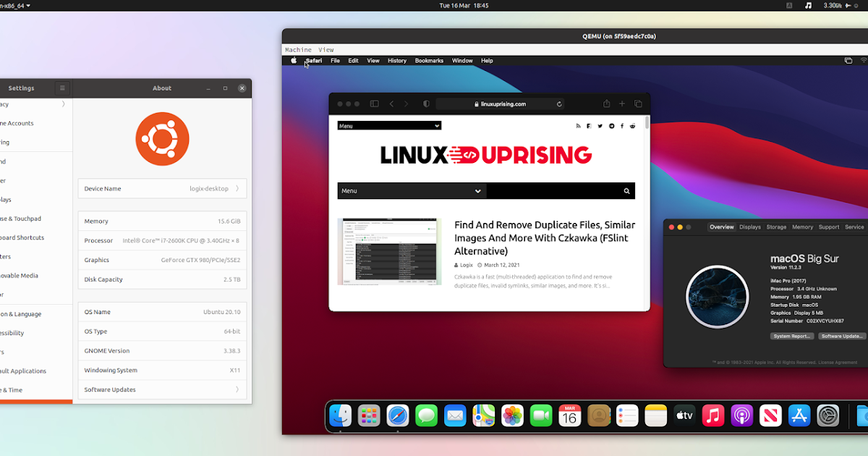The height and width of the screenshot is (456, 868).
Task: Launch Safari from the macOS dock
Action: point(398,415)
